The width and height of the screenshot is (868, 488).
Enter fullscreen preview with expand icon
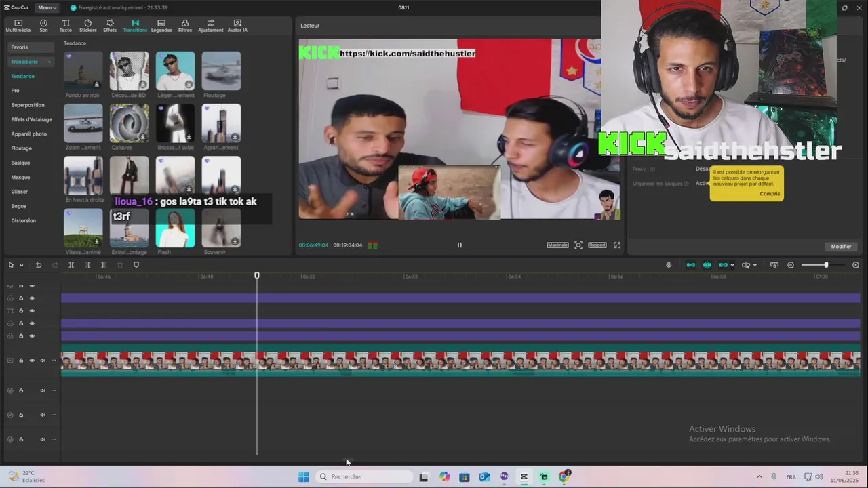point(617,245)
